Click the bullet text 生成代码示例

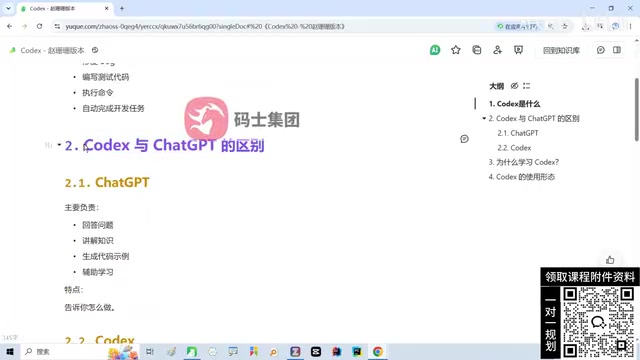pyautogui.click(x=106, y=256)
